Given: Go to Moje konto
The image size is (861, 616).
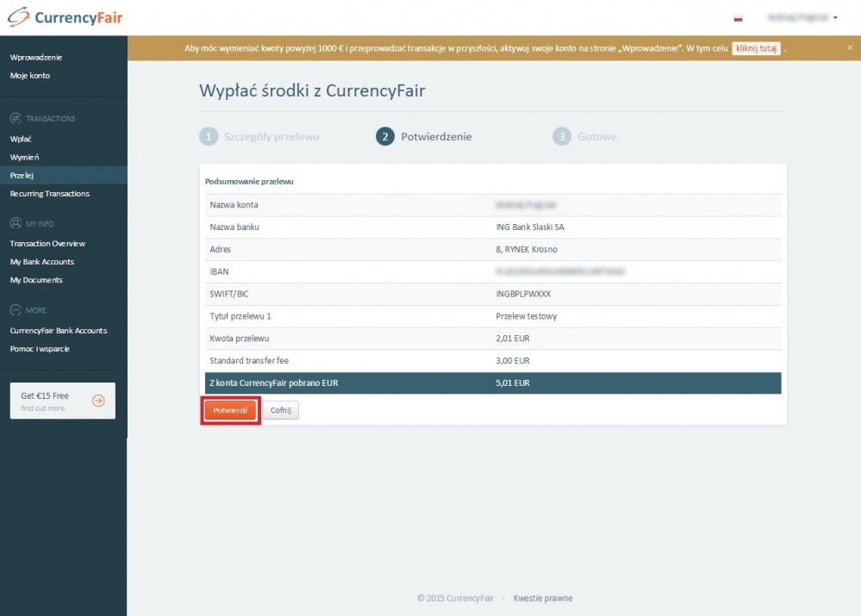Looking at the screenshot, I should click(x=30, y=76).
